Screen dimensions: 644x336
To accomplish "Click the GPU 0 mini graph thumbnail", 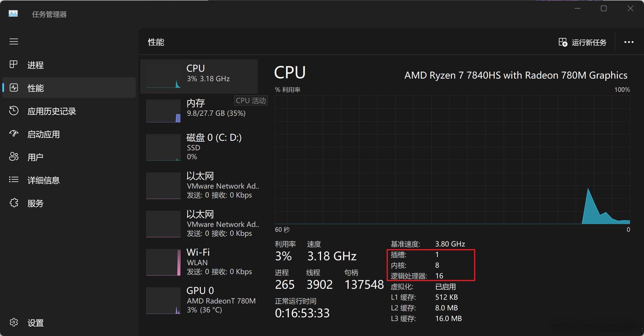I will (x=163, y=300).
